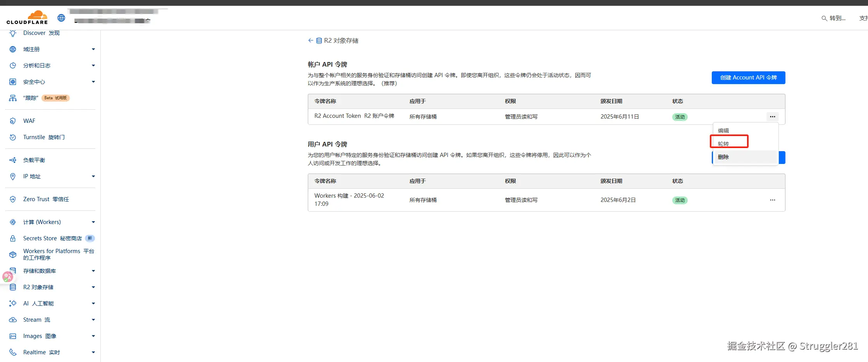Viewport: 868px width, 362px height.
Task: Click the 2025年6月2日 date cell
Action: (618, 200)
